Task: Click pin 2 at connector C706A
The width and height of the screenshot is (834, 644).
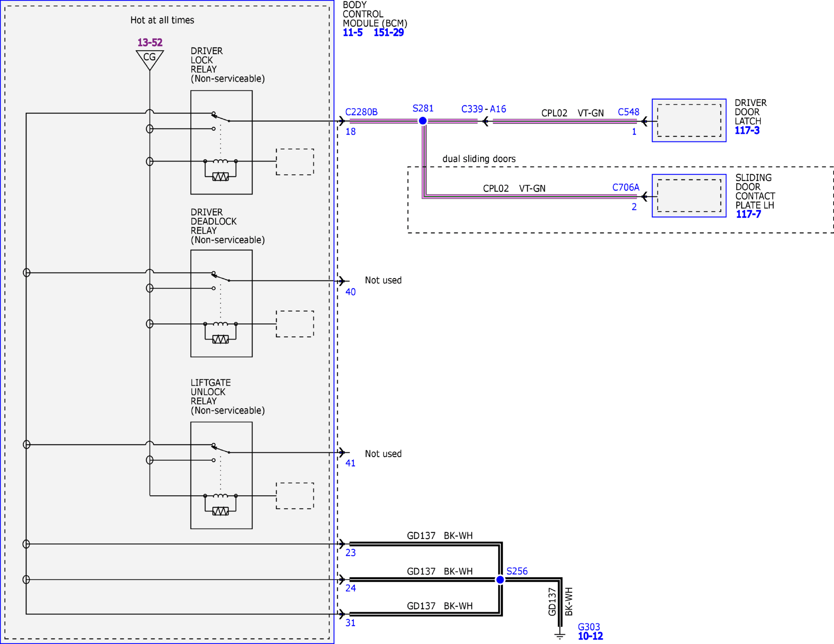Action: pyautogui.click(x=634, y=207)
